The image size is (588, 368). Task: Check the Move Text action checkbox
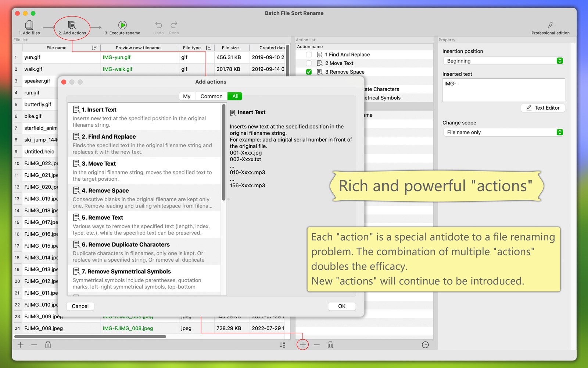tap(309, 63)
